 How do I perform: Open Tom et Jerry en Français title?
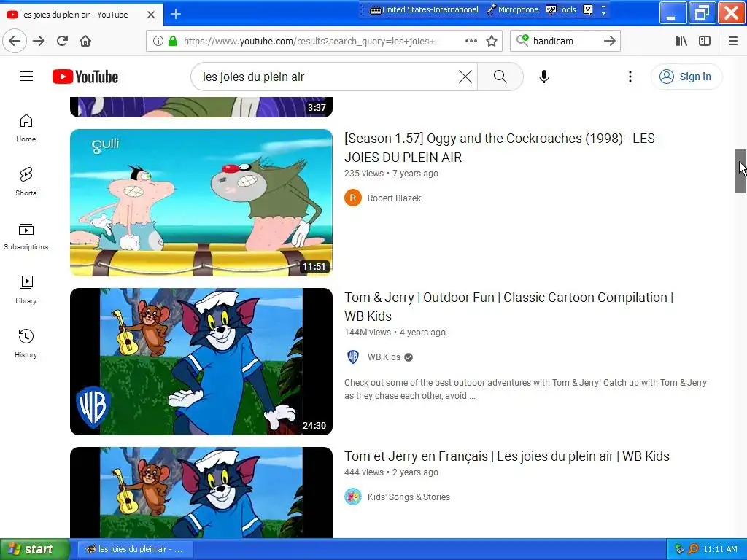(507, 456)
